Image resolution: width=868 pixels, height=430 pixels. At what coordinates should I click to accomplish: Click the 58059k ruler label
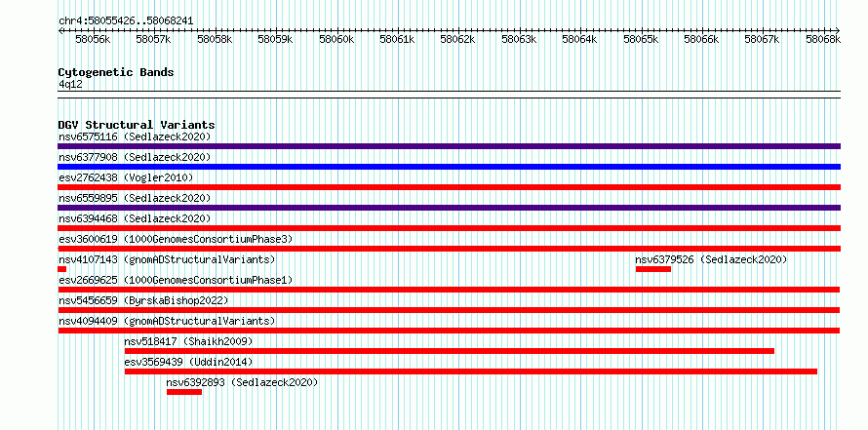pyautogui.click(x=276, y=39)
